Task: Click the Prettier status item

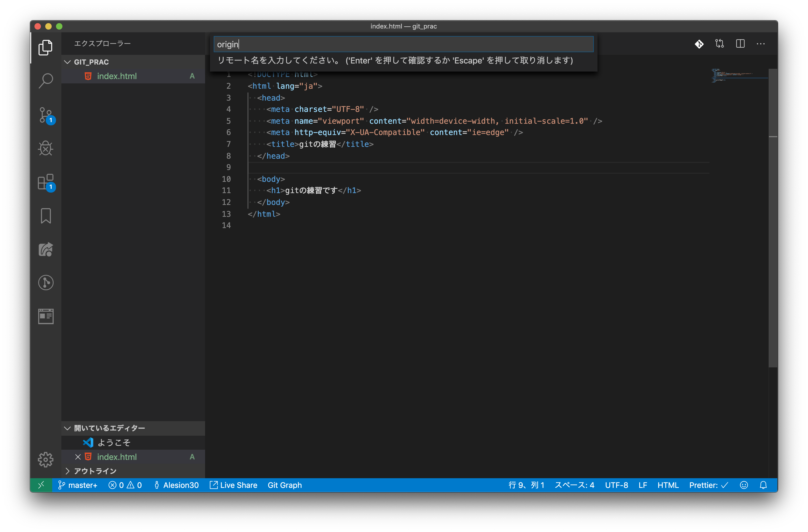Action: coord(708,485)
